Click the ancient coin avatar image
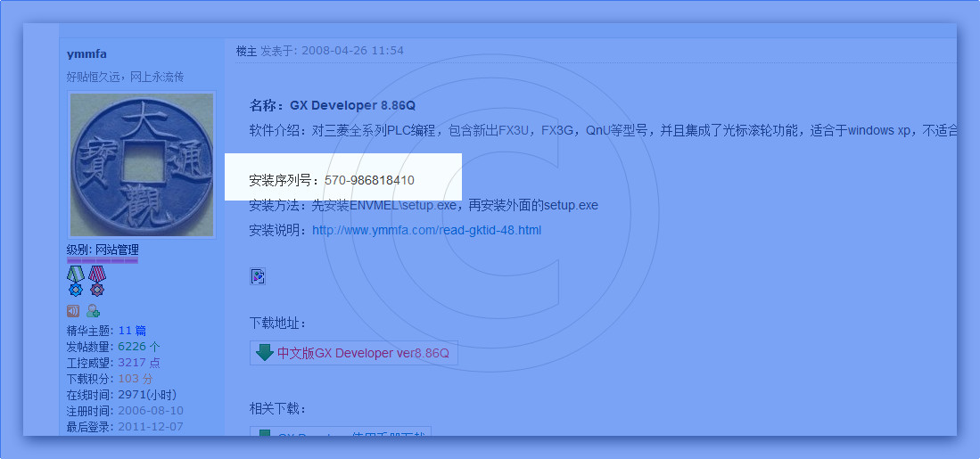 [x=142, y=165]
